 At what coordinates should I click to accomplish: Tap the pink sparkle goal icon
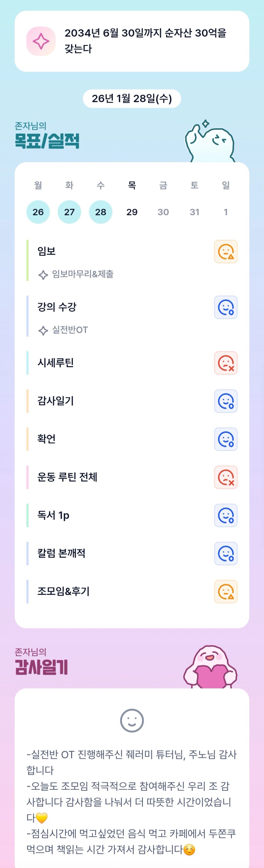[41, 41]
